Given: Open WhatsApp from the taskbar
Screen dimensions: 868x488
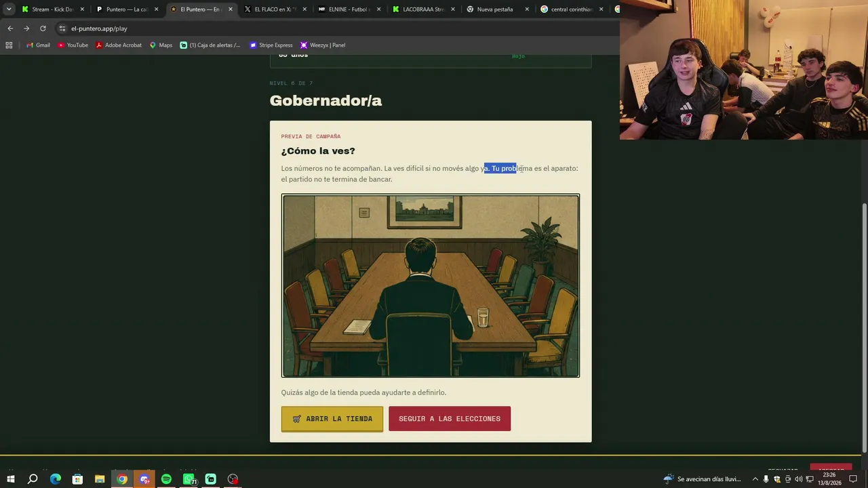Looking at the screenshot, I should coord(189,479).
